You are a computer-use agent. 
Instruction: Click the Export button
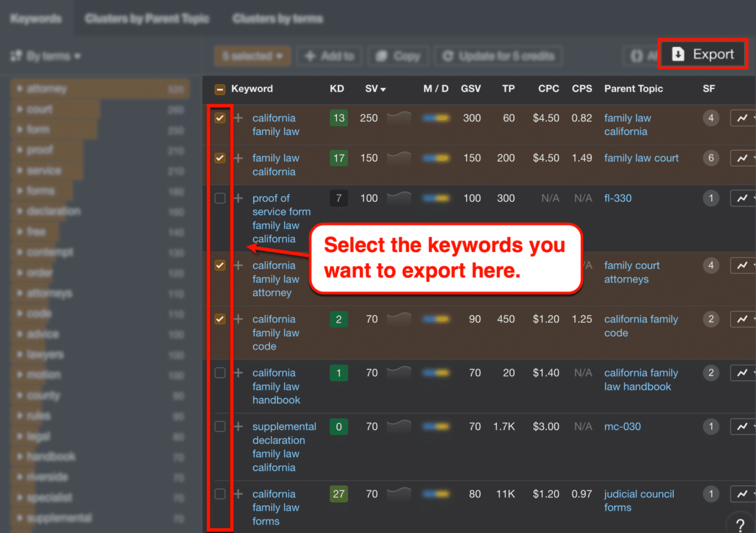pyautogui.click(x=703, y=54)
